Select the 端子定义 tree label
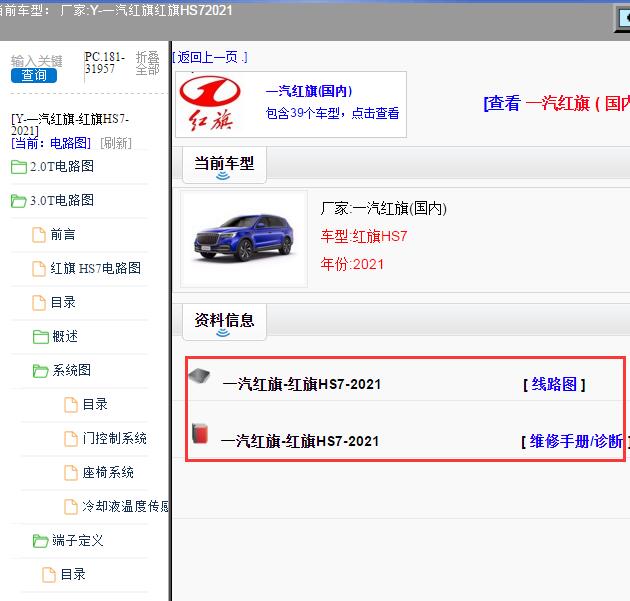 [78, 540]
